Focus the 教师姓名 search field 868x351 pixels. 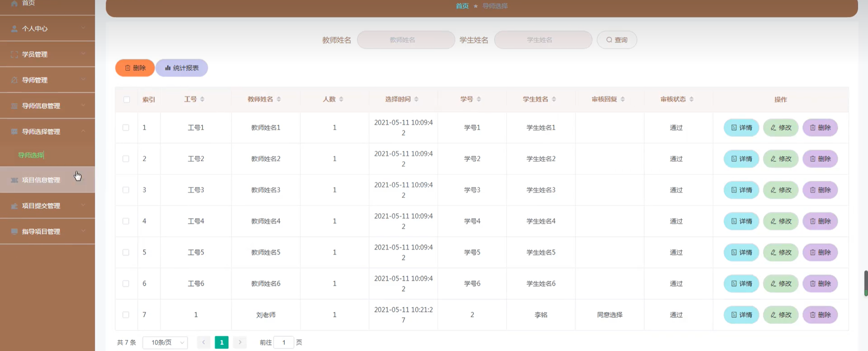(x=406, y=40)
